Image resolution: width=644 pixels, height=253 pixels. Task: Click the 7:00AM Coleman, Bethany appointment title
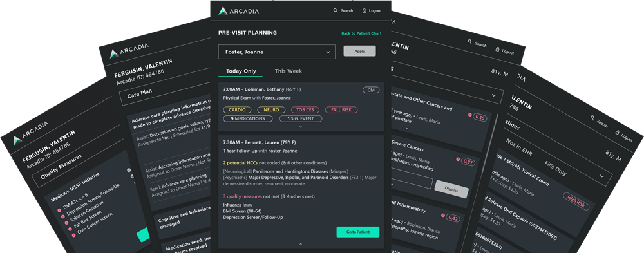(x=263, y=89)
